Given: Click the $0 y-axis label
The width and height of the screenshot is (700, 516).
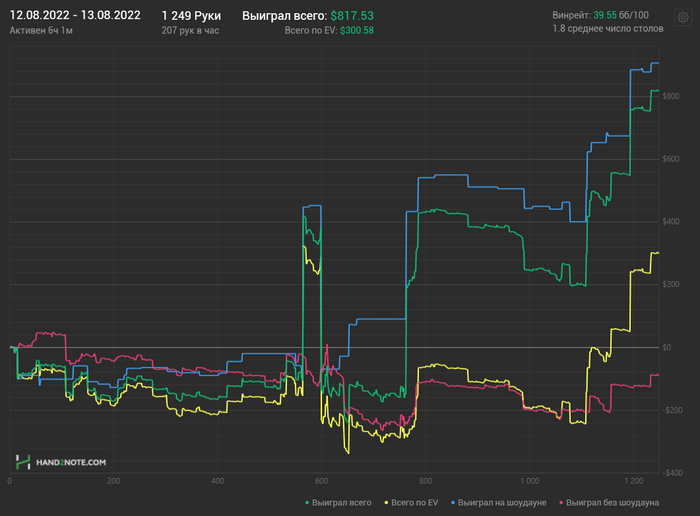Looking at the screenshot, I should tap(667, 347).
